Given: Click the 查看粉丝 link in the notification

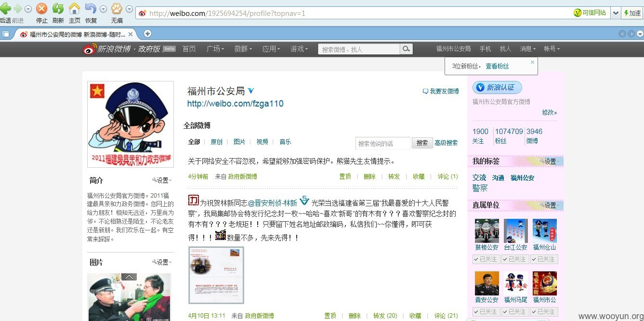Looking at the screenshot, I should click(497, 66).
